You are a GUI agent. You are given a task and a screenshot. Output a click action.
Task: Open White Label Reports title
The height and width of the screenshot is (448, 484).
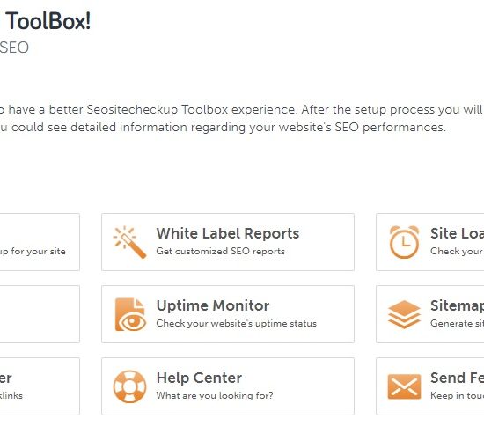(x=228, y=233)
